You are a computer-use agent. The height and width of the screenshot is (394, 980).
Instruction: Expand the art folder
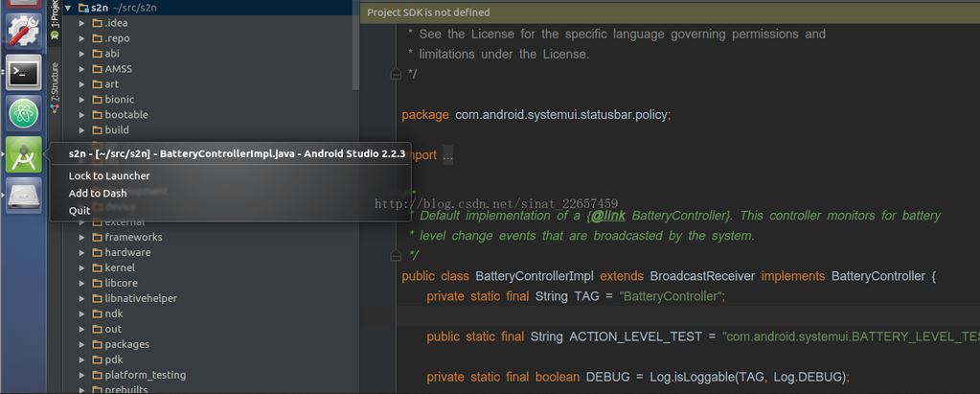(x=81, y=84)
